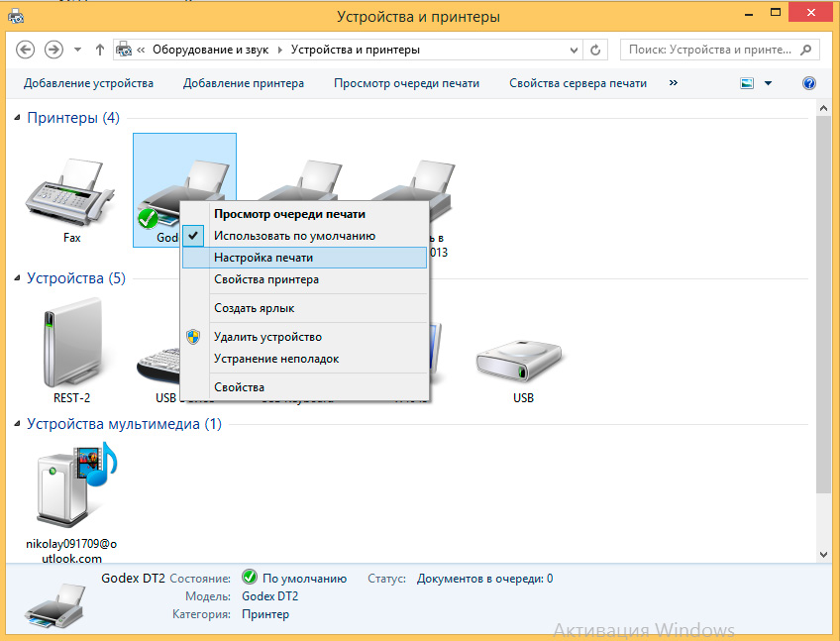
Task: Click the Back navigation arrow
Action: click(x=25, y=50)
